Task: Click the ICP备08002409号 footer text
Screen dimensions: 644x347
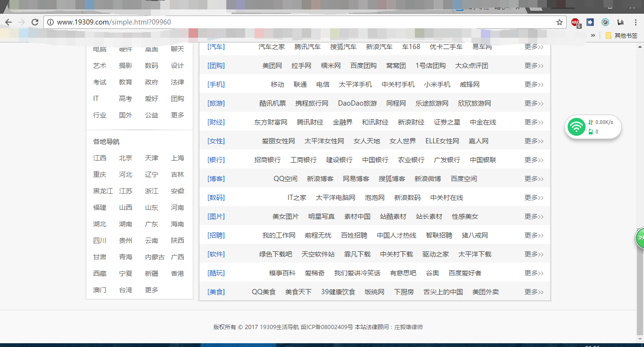Action: 327,327
